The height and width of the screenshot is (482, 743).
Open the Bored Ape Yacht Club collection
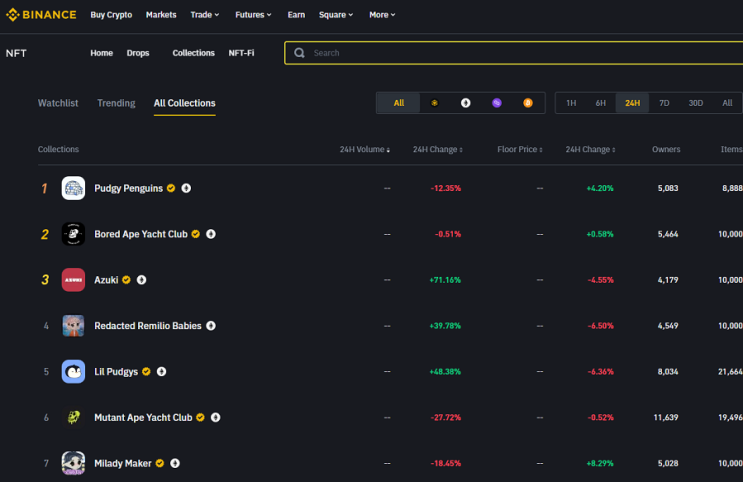point(141,234)
